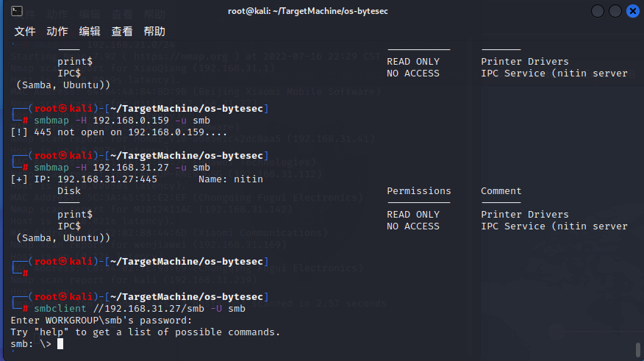The image size is (644, 361).
Task: Open the 文件 menu
Action: (25, 31)
